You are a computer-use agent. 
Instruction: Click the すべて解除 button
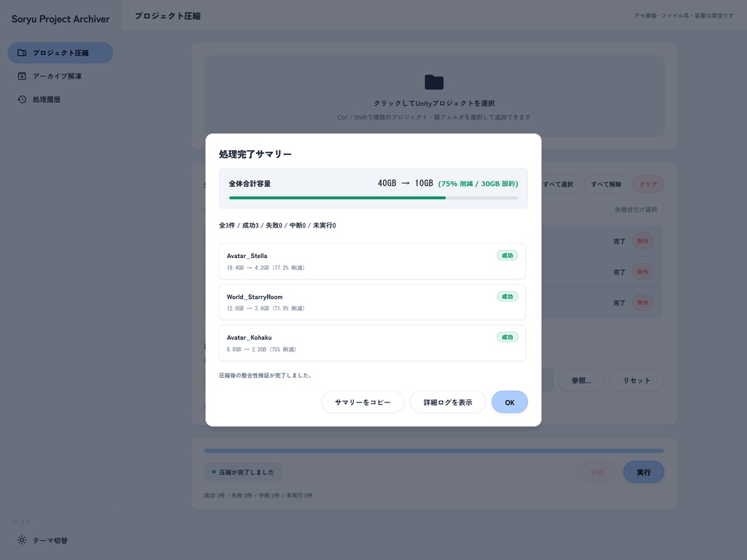(606, 184)
